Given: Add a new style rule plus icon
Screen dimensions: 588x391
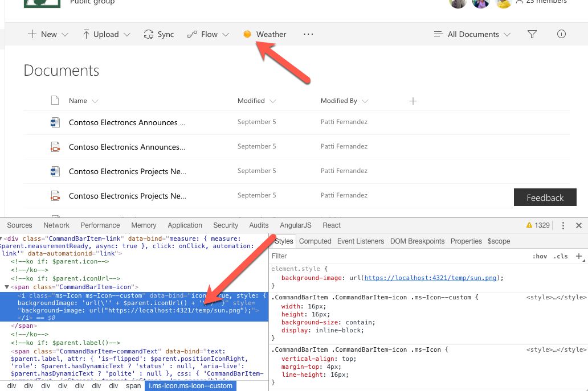Looking at the screenshot, I should tap(579, 256).
